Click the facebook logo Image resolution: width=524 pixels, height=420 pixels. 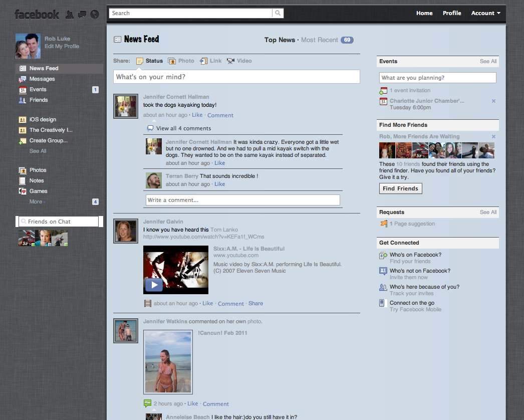pos(37,15)
